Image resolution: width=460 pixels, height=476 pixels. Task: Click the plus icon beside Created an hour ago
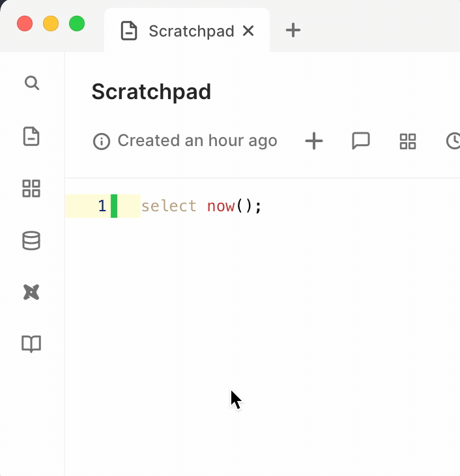click(314, 141)
